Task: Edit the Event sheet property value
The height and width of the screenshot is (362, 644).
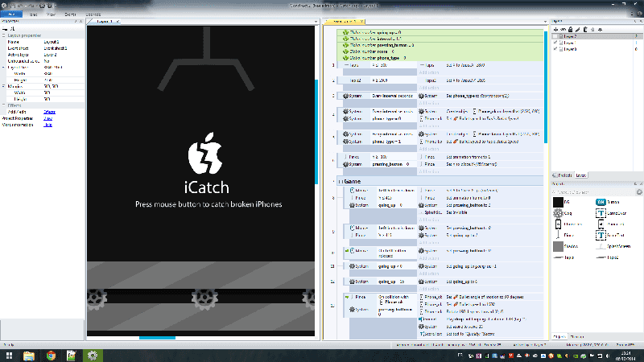Action: (x=64, y=48)
